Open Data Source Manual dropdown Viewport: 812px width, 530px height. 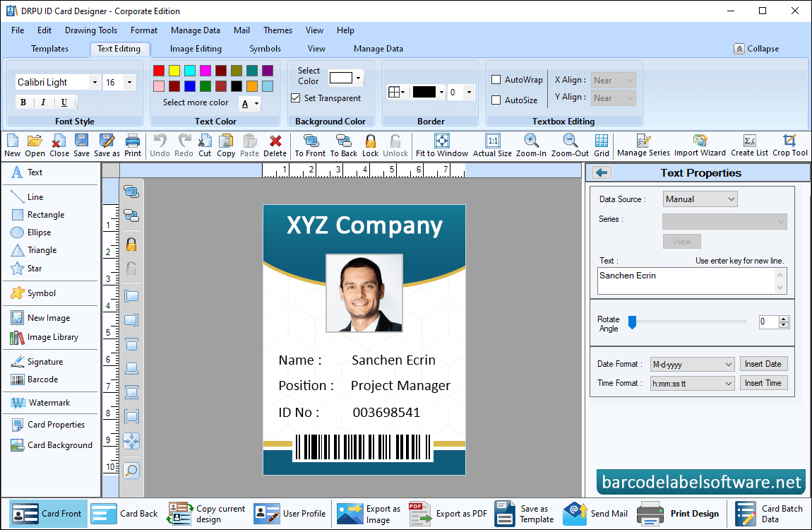click(700, 199)
